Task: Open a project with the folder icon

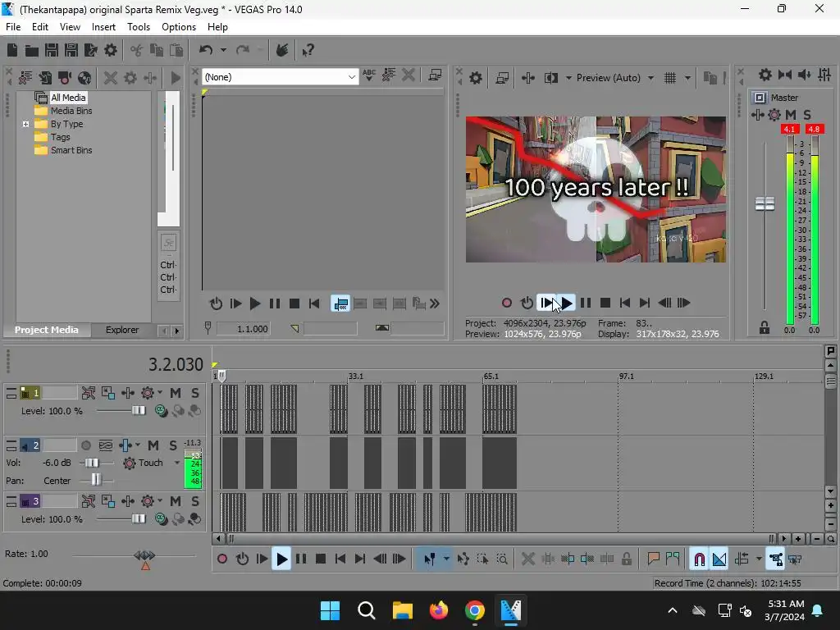Action: click(x=32, y=50)
